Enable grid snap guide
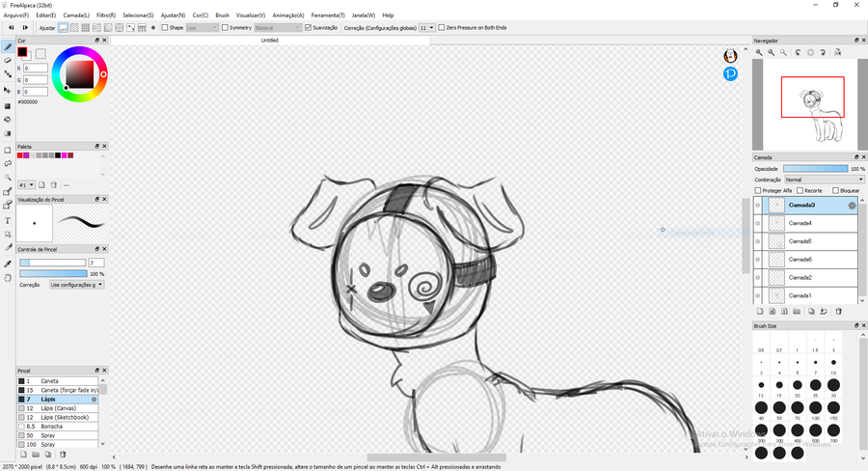The height and width of the screenshot is (471, 868). coord(85,28)
